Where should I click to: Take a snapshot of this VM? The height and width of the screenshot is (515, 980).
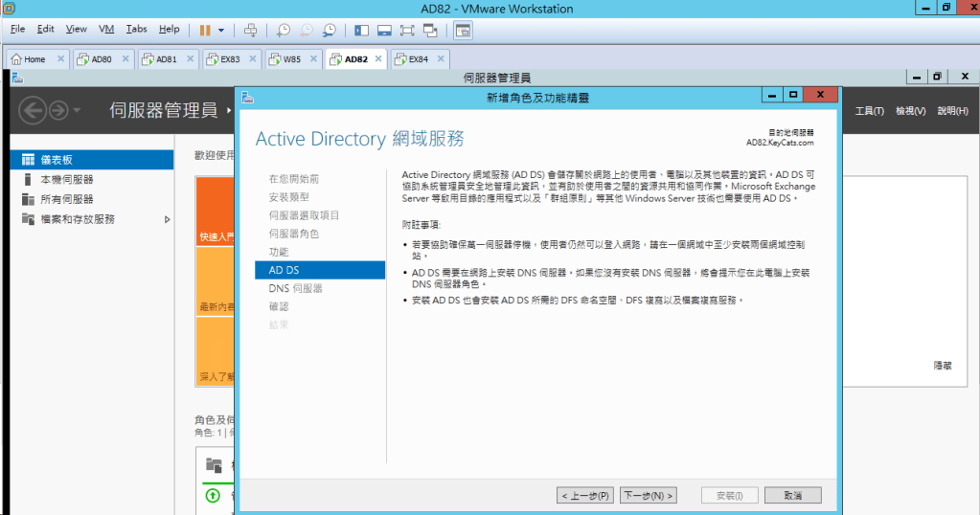[284, 30]
